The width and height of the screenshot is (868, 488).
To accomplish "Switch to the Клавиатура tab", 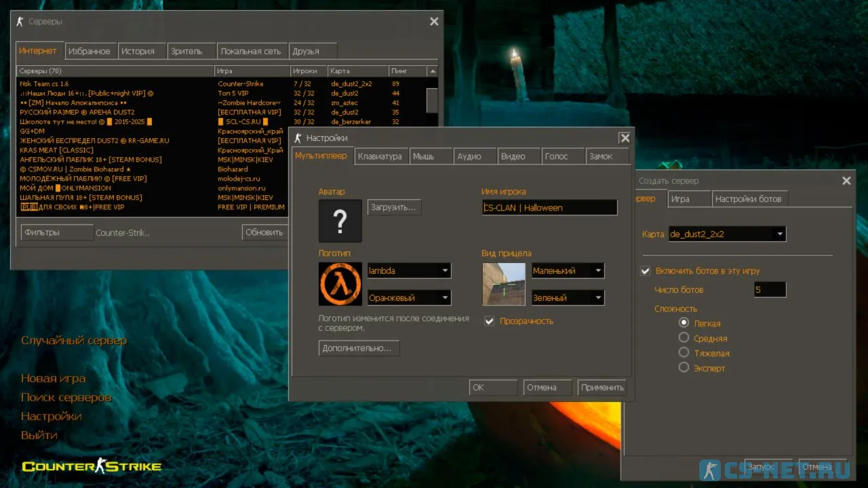I will click(380, 157).
